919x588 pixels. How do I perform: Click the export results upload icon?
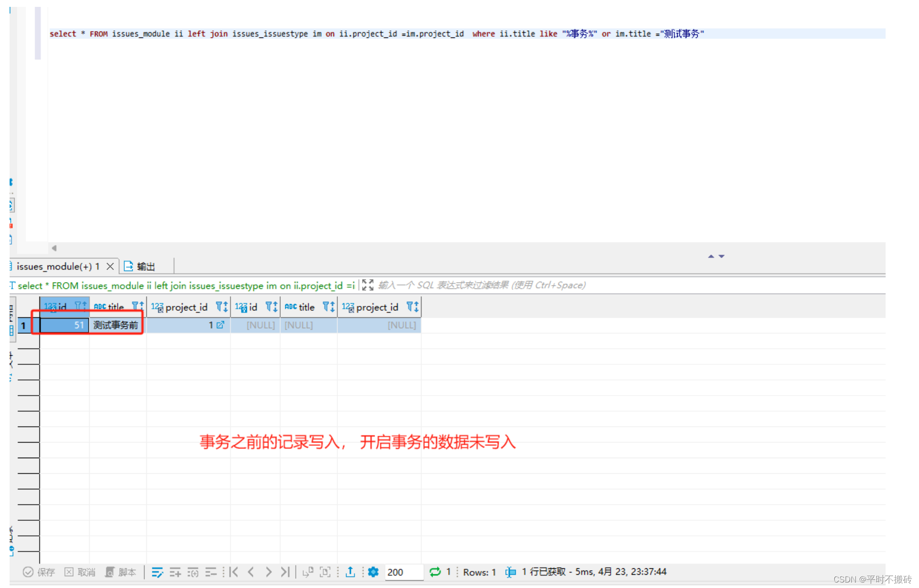(350, 572)
